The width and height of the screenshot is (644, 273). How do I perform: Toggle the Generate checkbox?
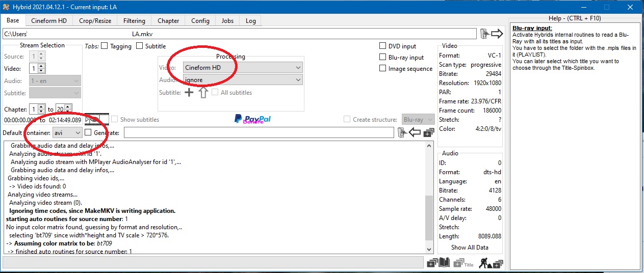click(x=88, y=132)
